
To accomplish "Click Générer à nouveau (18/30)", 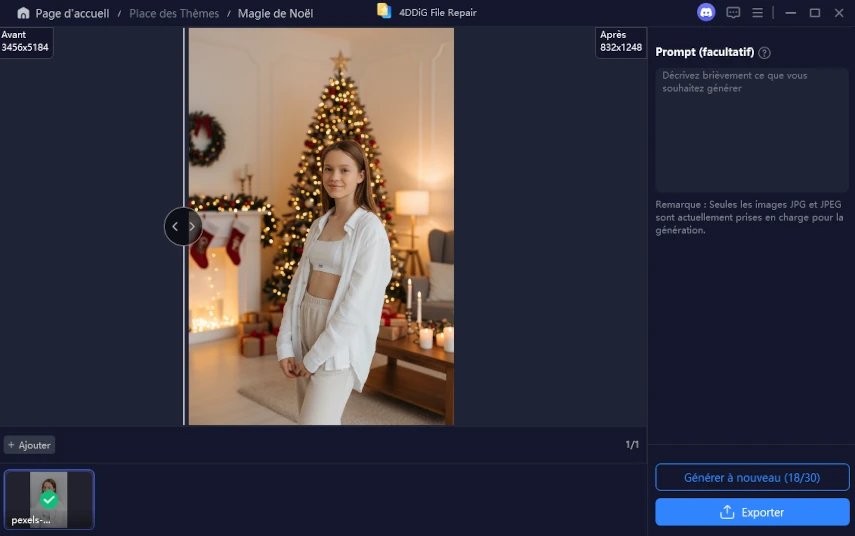I will pos(752,478).
